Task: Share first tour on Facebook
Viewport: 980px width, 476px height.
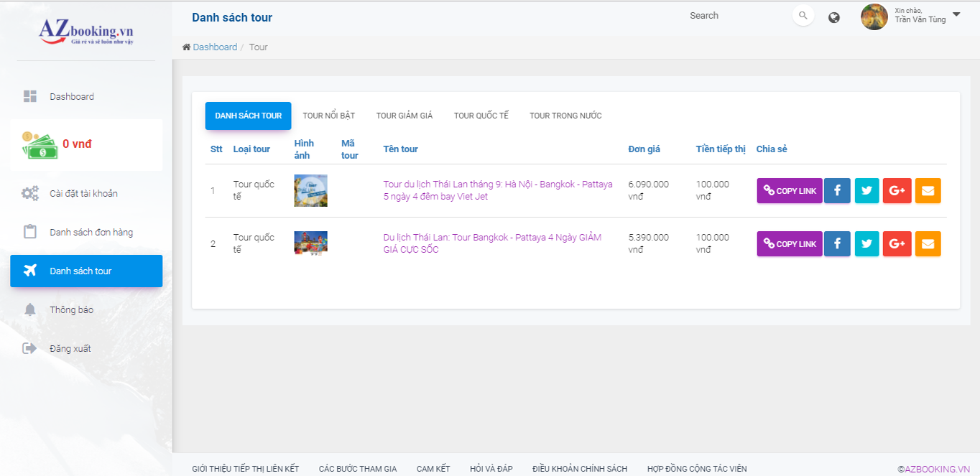Action: (x=837, y=191)
